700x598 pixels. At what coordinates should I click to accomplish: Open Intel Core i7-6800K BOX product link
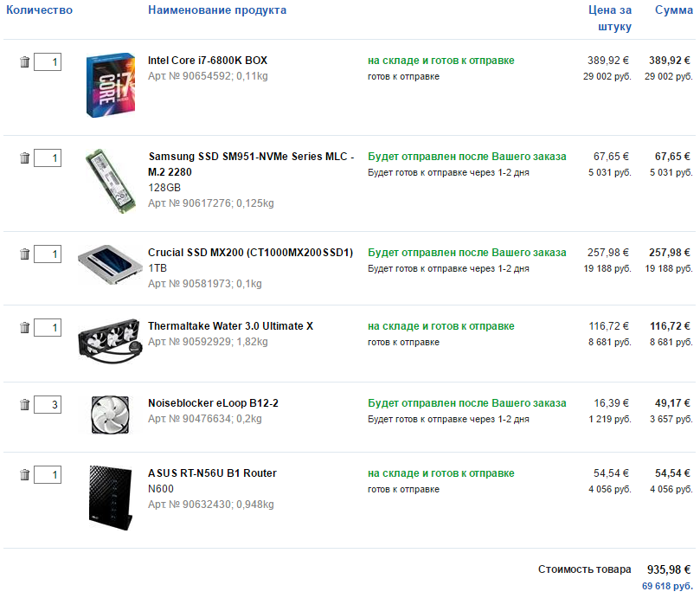click(208, 61)
